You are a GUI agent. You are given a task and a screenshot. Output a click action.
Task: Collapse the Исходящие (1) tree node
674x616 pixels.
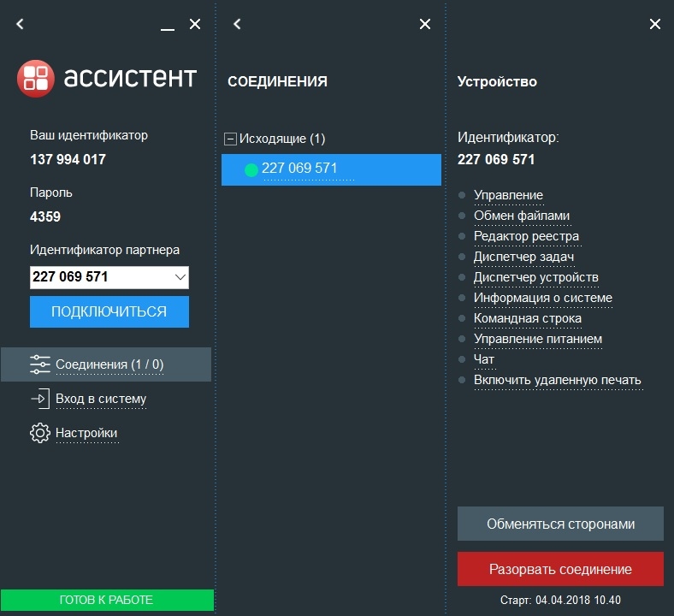[x=230, y=139]
